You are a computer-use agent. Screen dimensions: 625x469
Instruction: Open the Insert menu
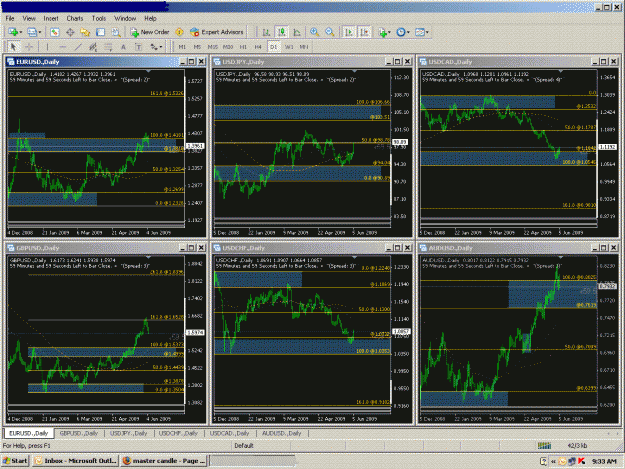51,18
